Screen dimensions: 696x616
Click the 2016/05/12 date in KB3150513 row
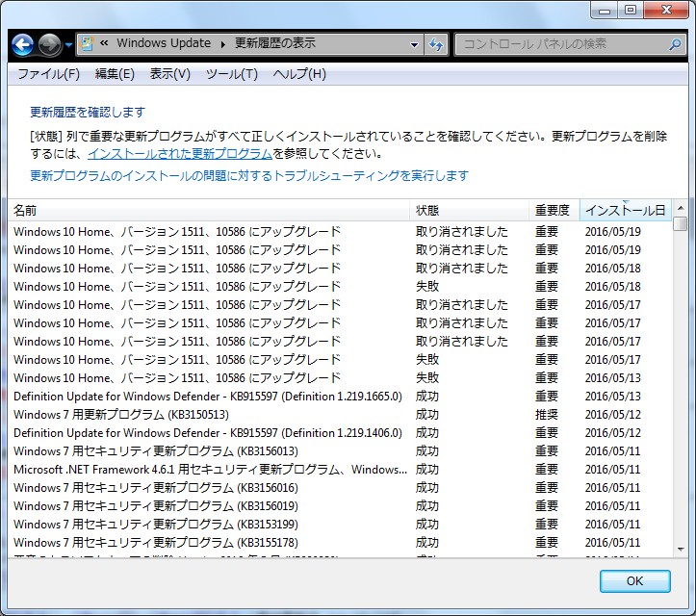tap(613, 415)
